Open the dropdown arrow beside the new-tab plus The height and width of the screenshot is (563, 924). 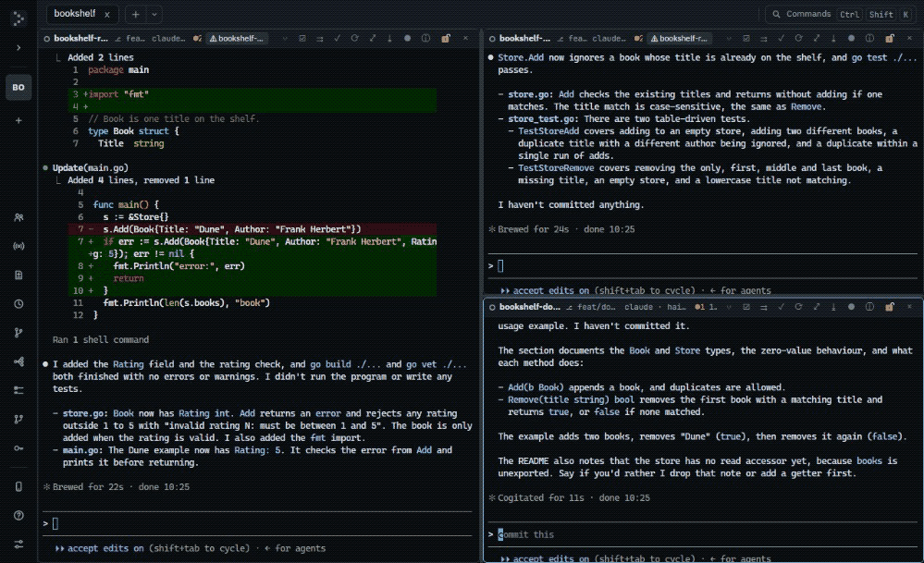coord(154,14)
